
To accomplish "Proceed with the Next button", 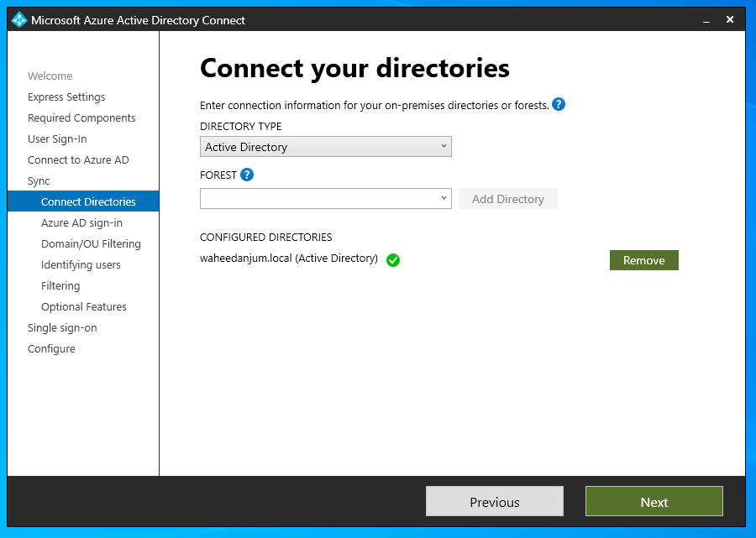I will [x=654, y=501].
